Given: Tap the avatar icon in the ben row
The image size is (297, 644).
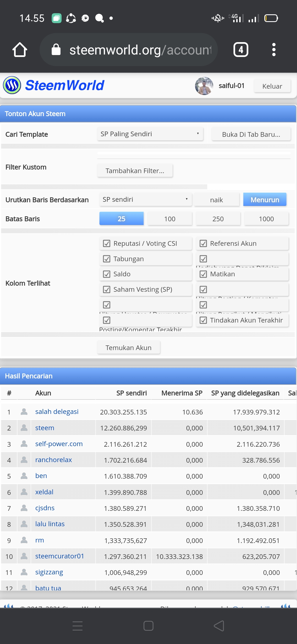Looking at the screenshot, I should [x=24, y=476].
